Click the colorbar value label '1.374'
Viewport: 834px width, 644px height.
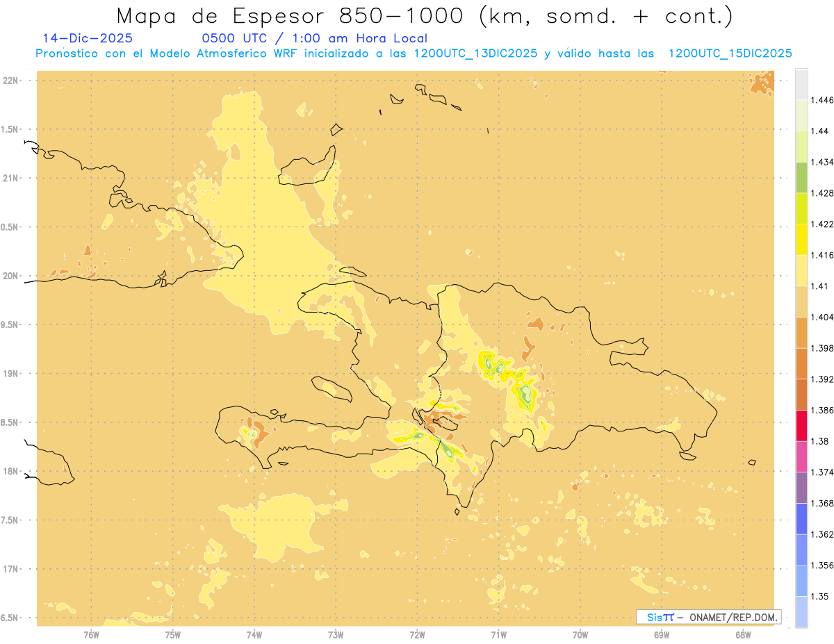[822, 472]
